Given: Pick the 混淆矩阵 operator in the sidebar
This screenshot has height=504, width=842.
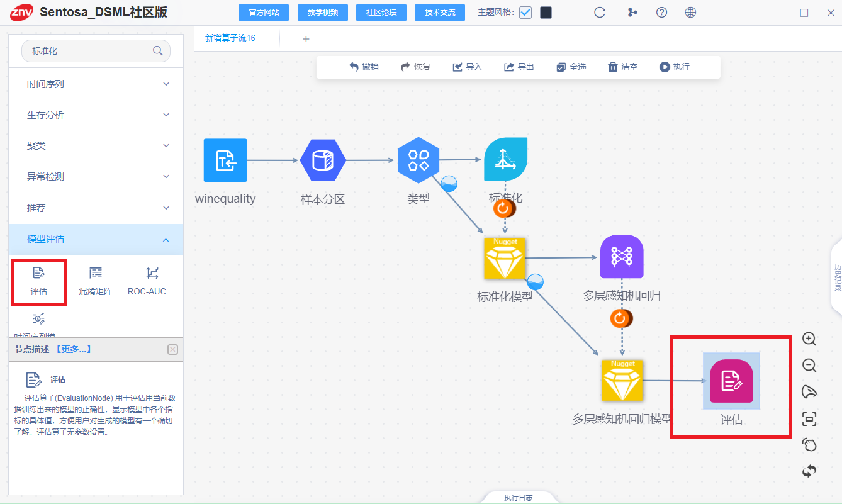Looking at the screenshot, I should click(x=96, y=281).
